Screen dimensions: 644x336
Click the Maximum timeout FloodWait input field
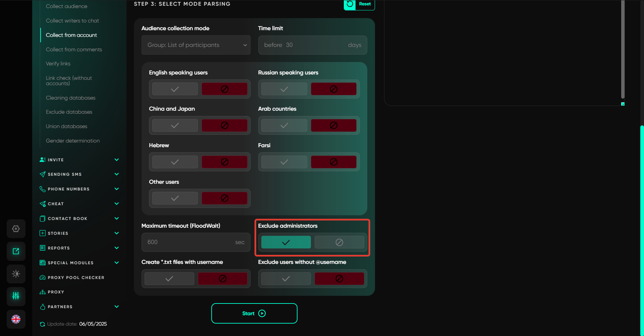pos(190,242)
